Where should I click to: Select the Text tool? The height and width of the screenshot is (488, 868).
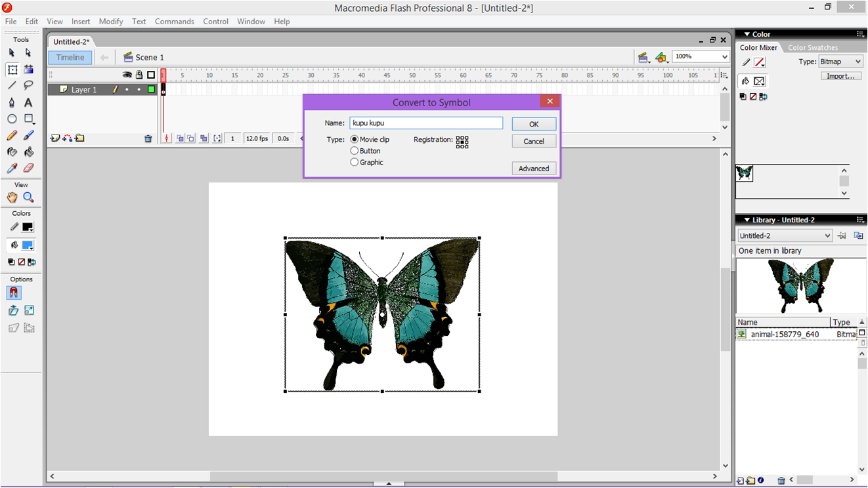point(28,102)
